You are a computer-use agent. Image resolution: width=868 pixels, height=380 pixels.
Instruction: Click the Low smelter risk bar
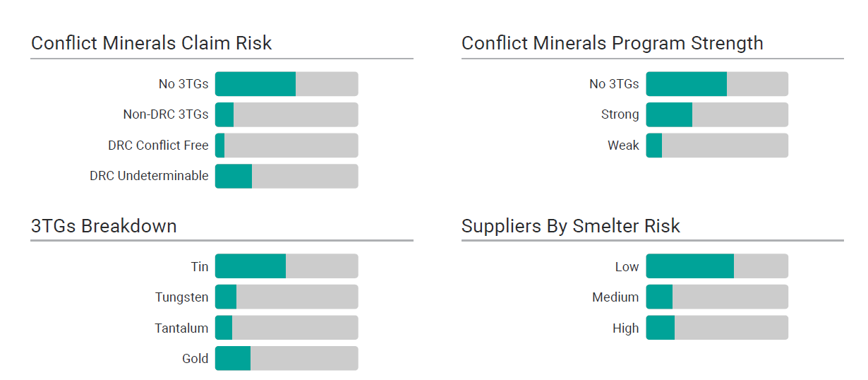(x=717, y=266)
